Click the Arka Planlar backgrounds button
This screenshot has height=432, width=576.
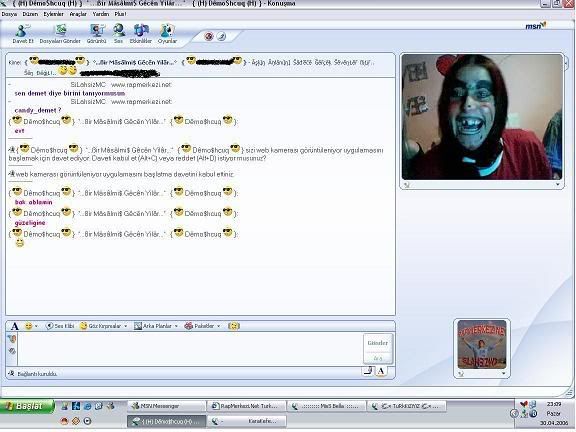(x=153, y=326)
